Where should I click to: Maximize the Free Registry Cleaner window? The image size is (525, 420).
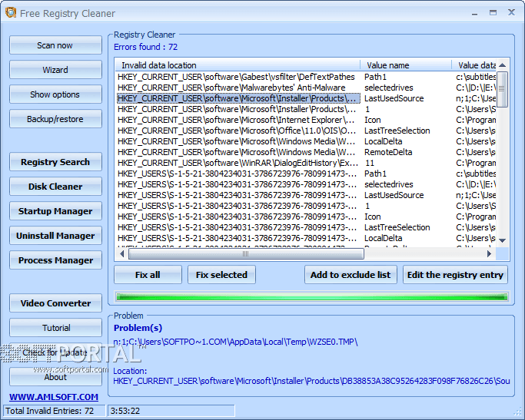pos(493,13)
